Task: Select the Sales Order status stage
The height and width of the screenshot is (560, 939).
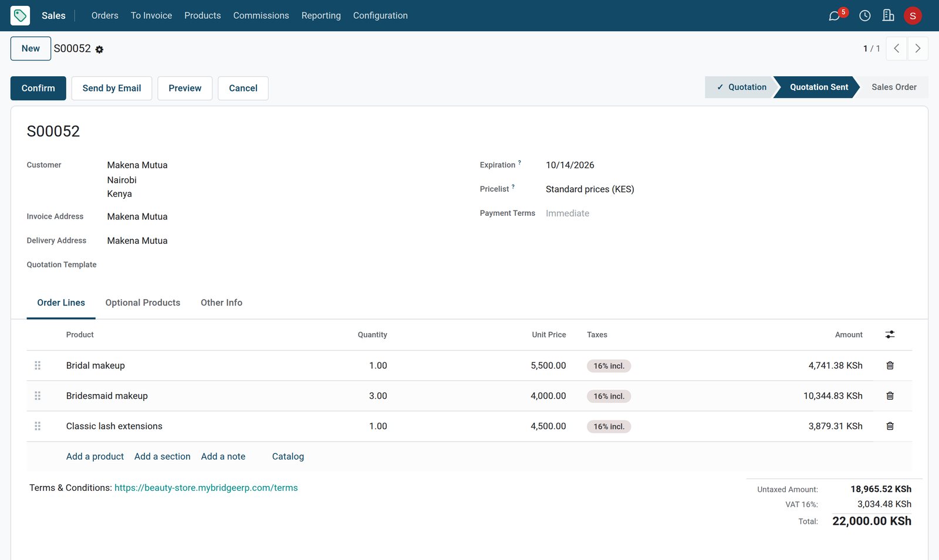Action: coord(893,87)
